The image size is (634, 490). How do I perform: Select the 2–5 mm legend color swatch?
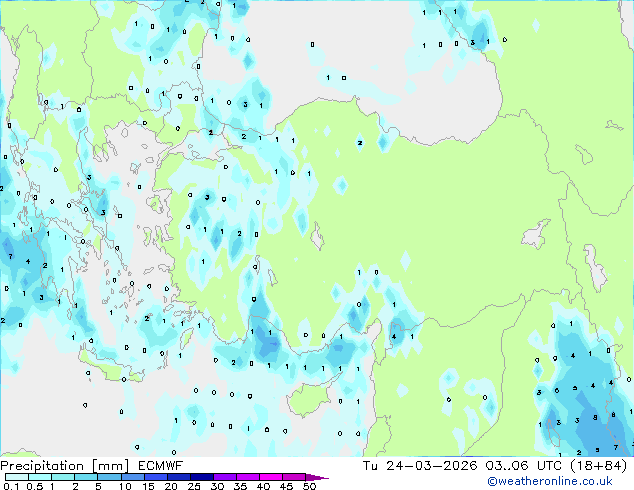[x=86, y=477]
